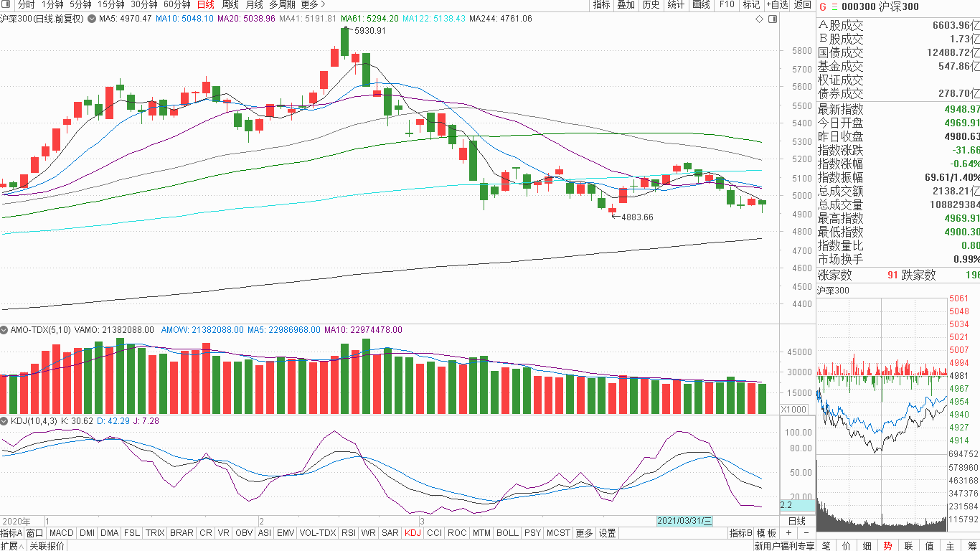This screenshot has height=551, width=980.
Task: Select the BRAR indicator
Action: 182,533
